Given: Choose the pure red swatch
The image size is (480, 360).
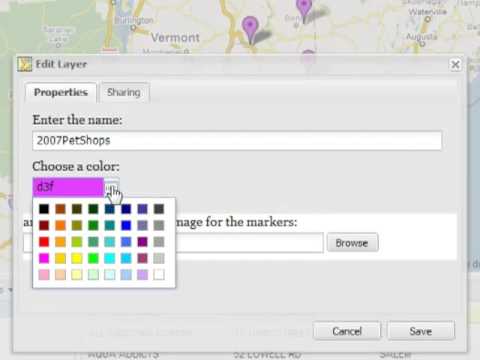Looking at the screenshot, I should pyautogui.click(x=44, y=242).
